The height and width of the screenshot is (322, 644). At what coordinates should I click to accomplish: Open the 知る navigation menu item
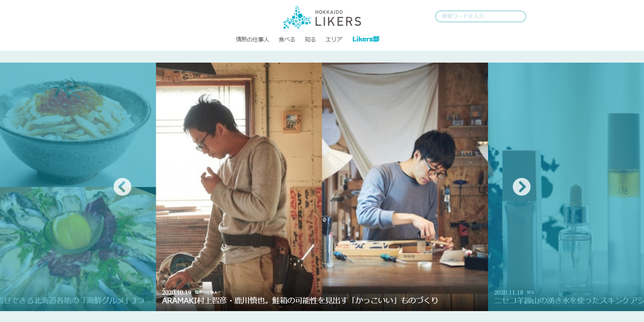310,39
